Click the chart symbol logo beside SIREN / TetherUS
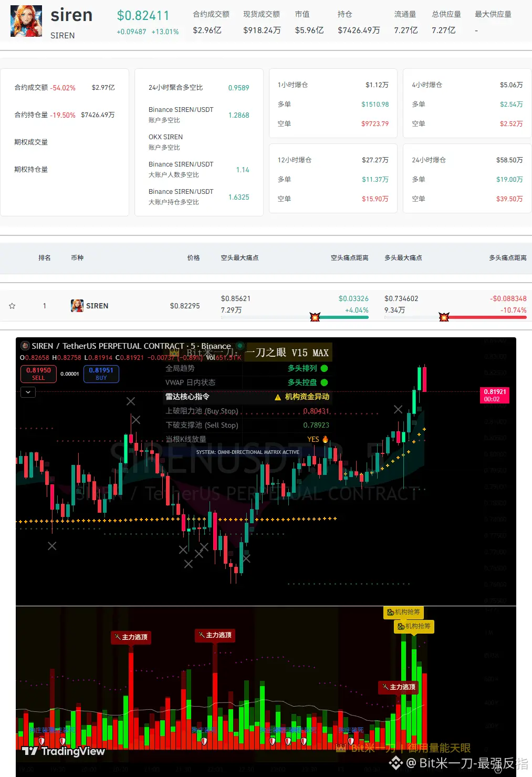The width and height of the screenshot is (532, 777). pos(25,346)
